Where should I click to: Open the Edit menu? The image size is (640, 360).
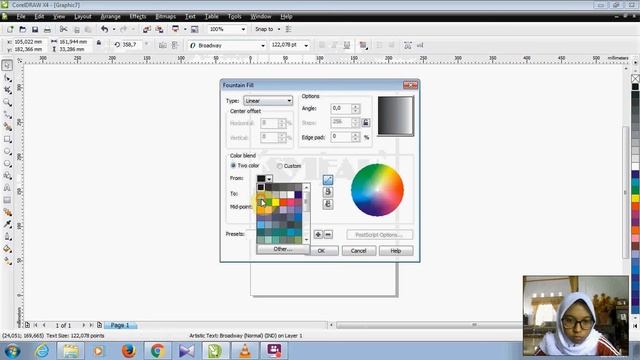click(39, 16)
